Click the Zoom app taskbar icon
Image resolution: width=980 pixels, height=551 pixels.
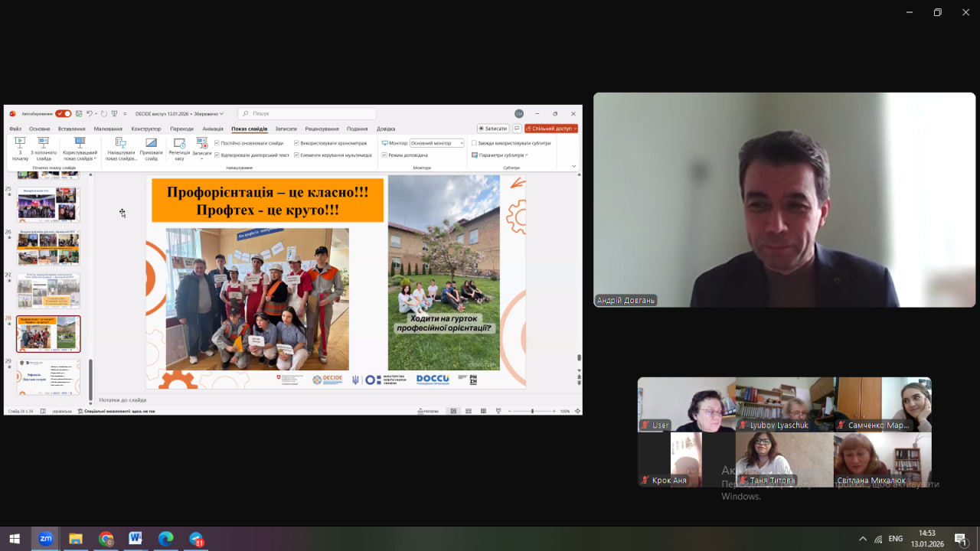[x=46, y=539]
